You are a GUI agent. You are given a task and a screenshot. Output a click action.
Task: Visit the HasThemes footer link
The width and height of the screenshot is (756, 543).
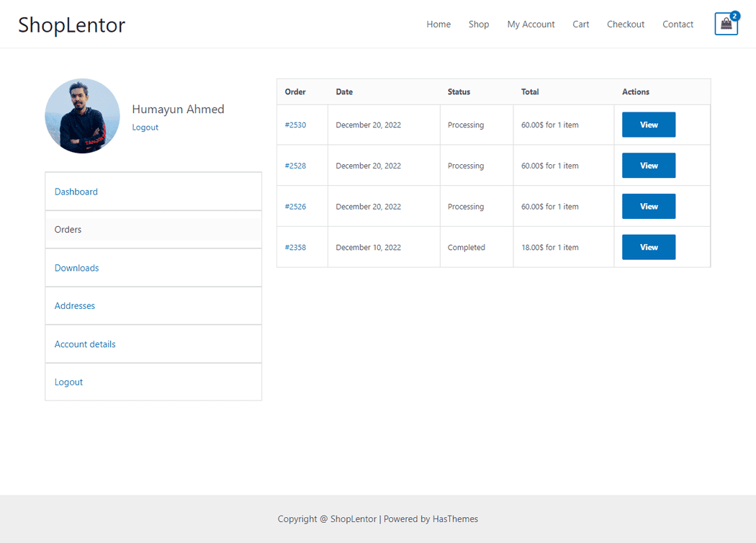coord(455,519)
